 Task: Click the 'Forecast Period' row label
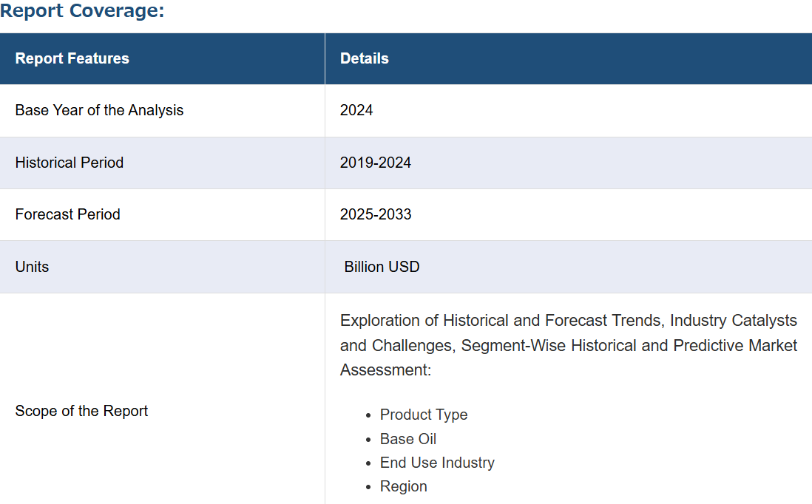[67, 214]
